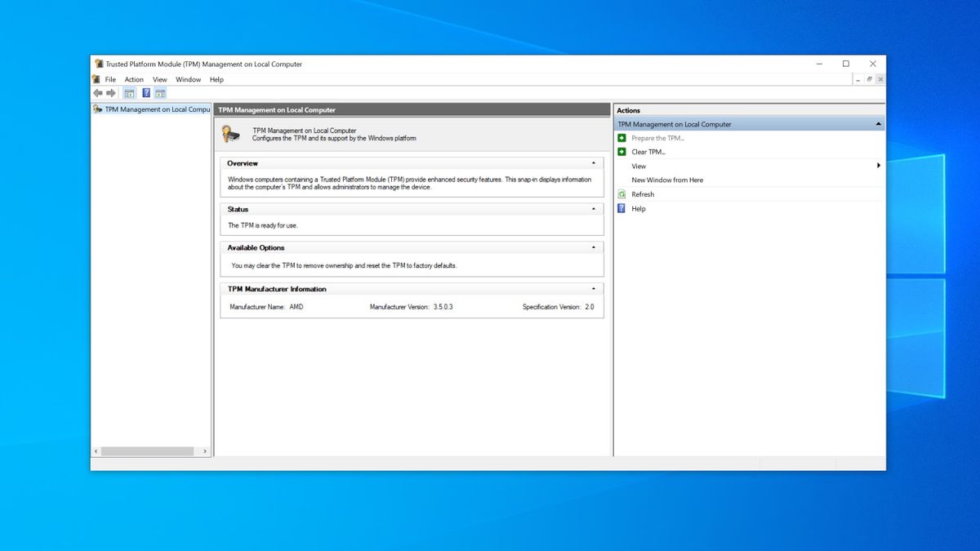Image resolution: width=980 pixels, height=551 pixels.
Task: Click the forward navigation arrow icon
Action: point(111,93)
